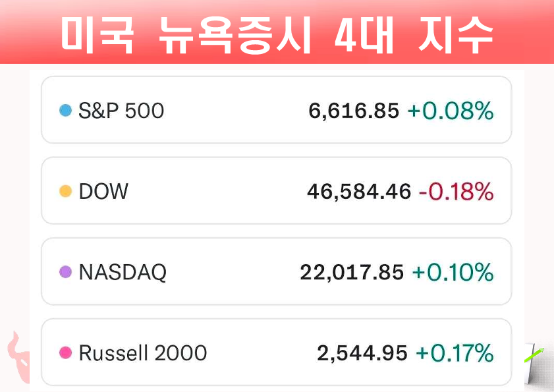The height and width of the screenshot is (392, 554).
Task: Open the S&P 500 index name
Action: coord(121,111)
